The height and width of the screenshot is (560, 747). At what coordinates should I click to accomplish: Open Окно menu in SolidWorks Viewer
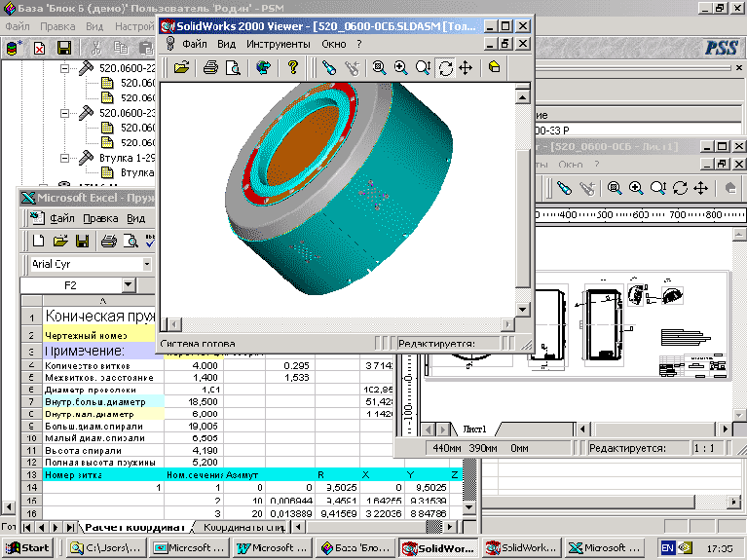333,45
